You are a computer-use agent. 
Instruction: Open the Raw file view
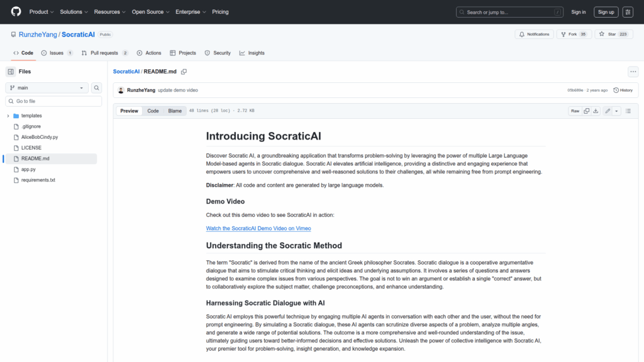pos(575,111)
